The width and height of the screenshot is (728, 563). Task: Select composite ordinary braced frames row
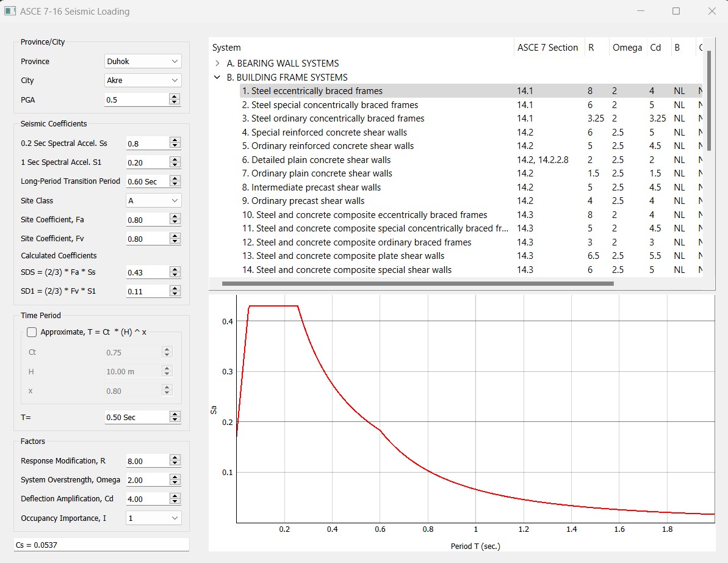[x=470, y=242]
